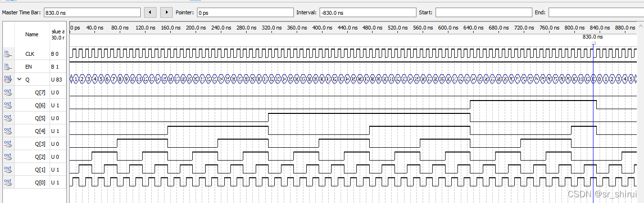Step time bar to previous transition arrow

pos(150,12)
